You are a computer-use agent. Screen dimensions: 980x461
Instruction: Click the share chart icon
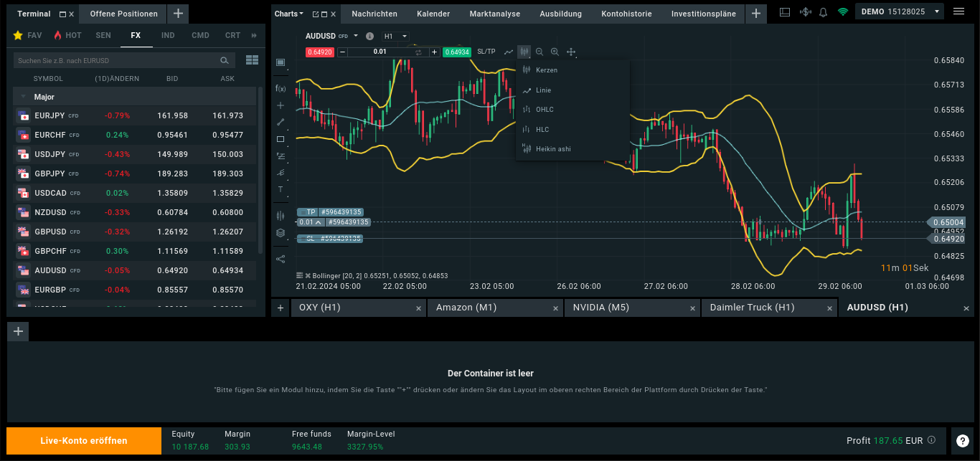(281, 259)
